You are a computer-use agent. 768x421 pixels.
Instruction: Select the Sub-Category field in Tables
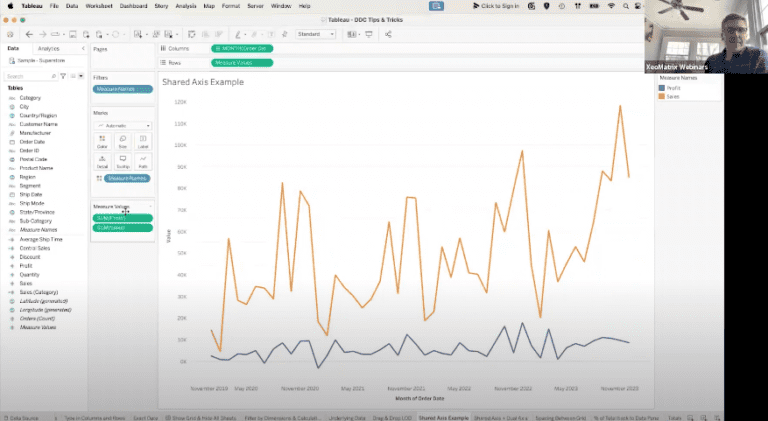35,221
